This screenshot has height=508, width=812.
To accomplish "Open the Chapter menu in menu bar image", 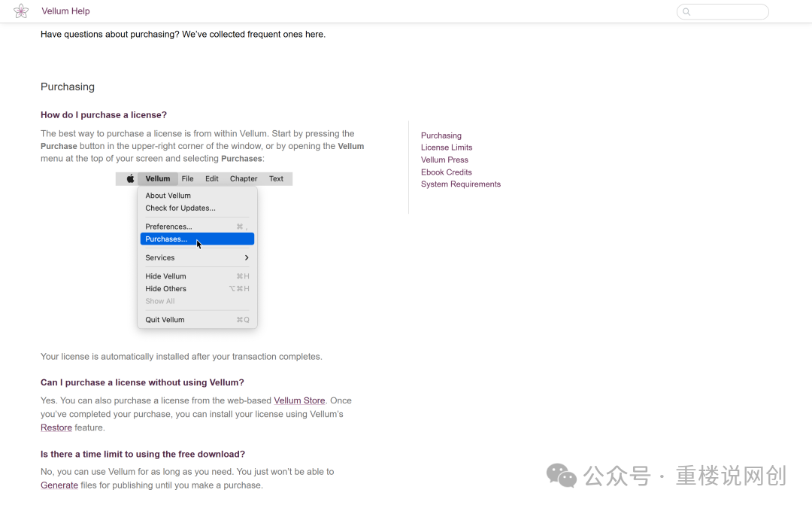I will click(x=244, y=178).
